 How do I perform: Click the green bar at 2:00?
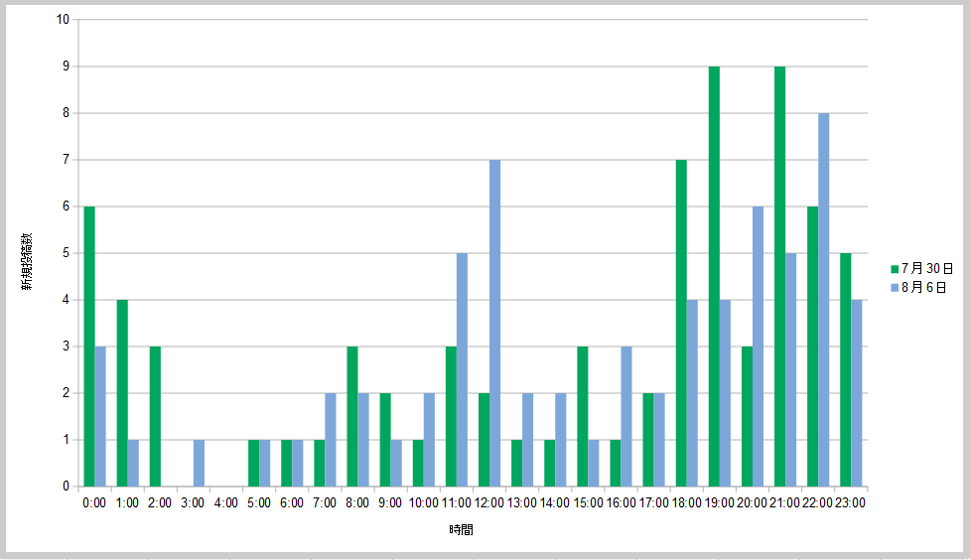[x=155, y=416]
